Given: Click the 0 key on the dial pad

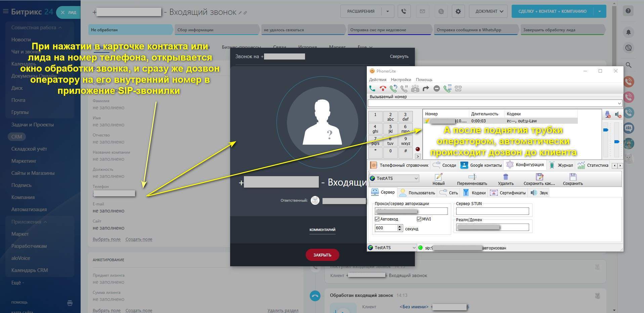Looking at the screenshot, I should tap(390, 152).
